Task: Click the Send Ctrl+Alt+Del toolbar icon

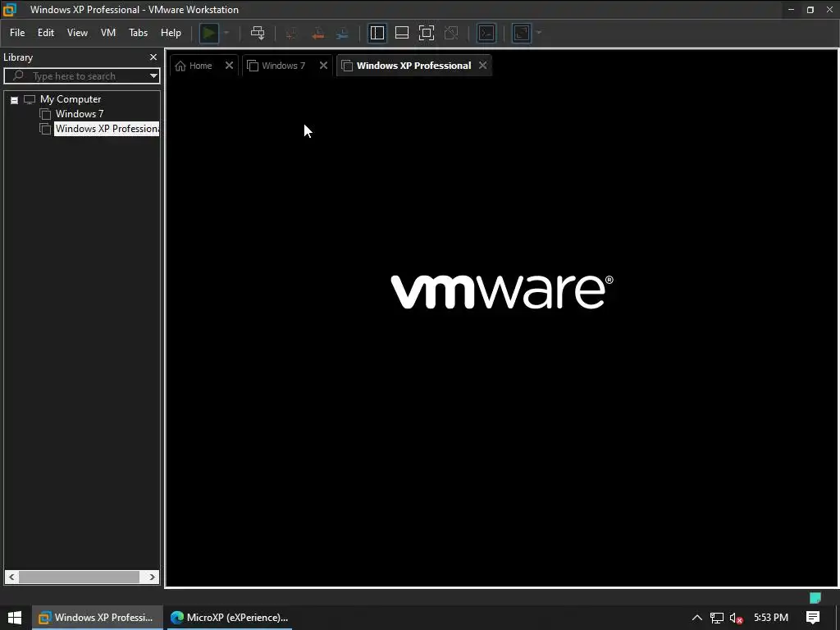Action: tap(258, 33)
